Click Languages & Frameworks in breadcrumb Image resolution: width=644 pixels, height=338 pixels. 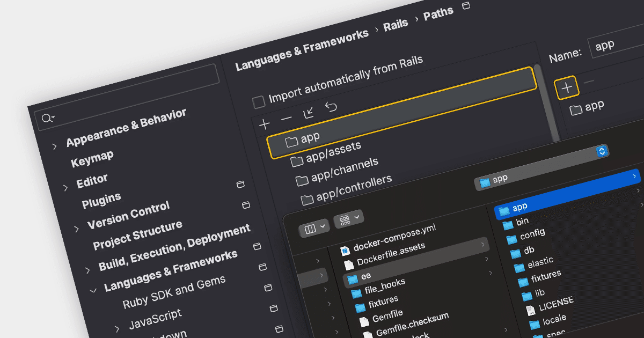click(302, 49)
